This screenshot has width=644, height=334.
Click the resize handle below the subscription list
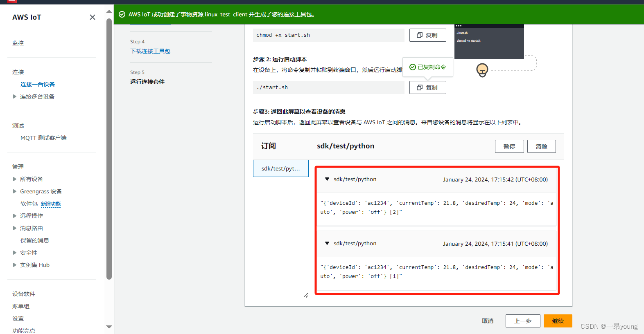tap(306, 295)
